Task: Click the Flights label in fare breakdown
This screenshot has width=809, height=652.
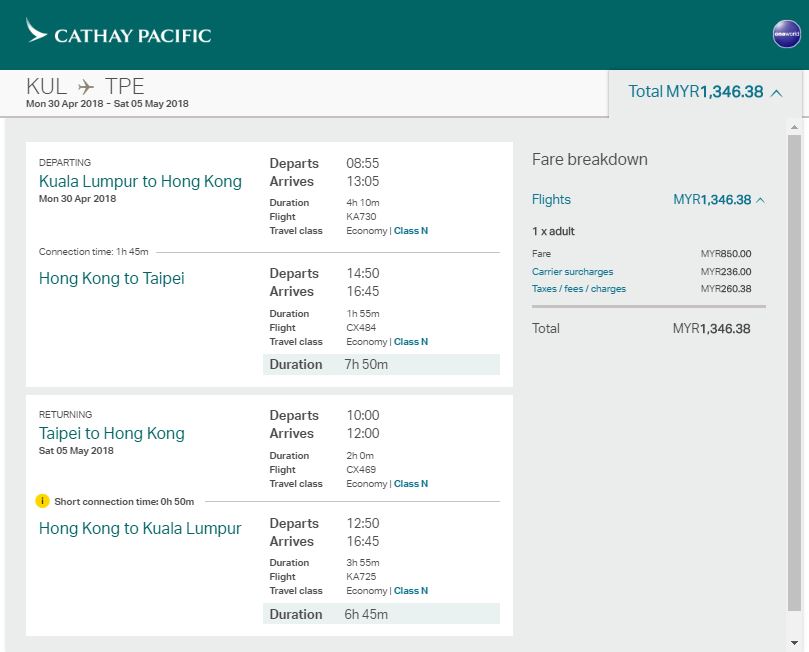Action: 551,200
